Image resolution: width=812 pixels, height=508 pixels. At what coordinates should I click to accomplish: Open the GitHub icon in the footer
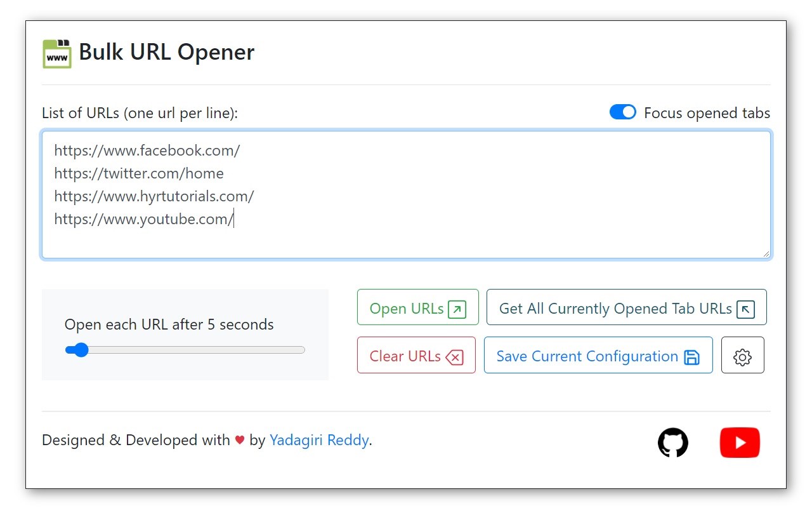[672, 443]
